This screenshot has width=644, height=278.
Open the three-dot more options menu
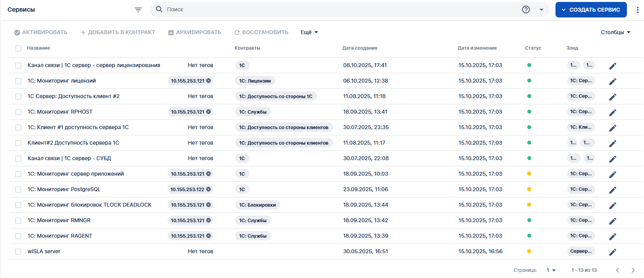(x=637, y=10)
